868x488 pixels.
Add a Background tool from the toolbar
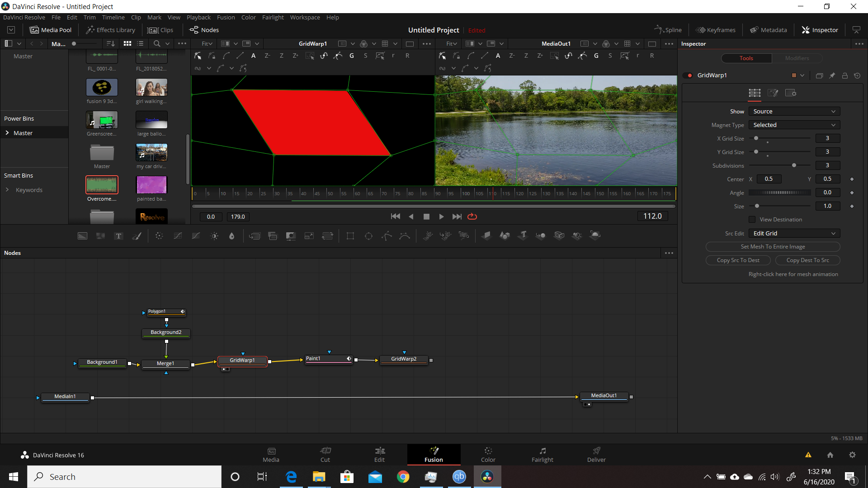(82, 236)
